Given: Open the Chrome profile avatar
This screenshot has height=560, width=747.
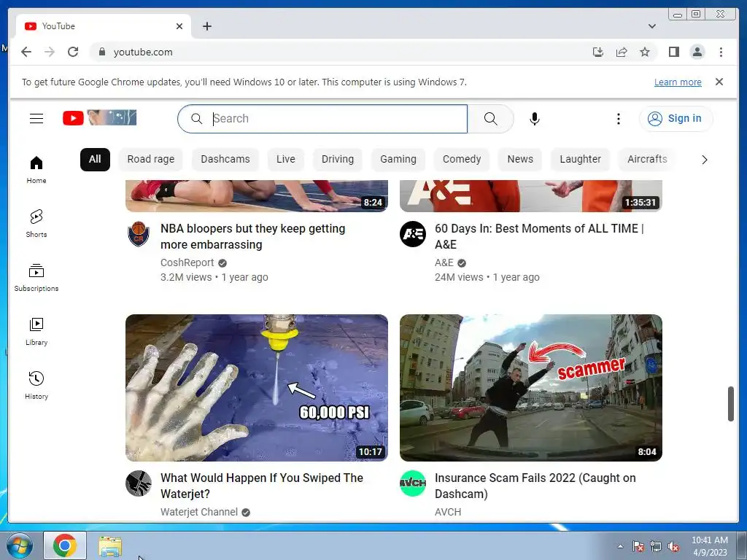Looking at the screenshot, I should tap(697, 52).
